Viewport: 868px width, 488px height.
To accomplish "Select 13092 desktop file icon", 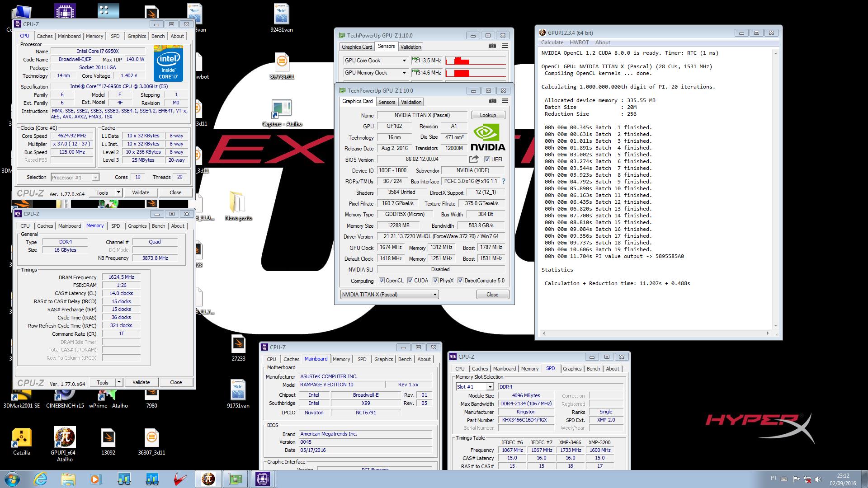I will pos(108,442).
